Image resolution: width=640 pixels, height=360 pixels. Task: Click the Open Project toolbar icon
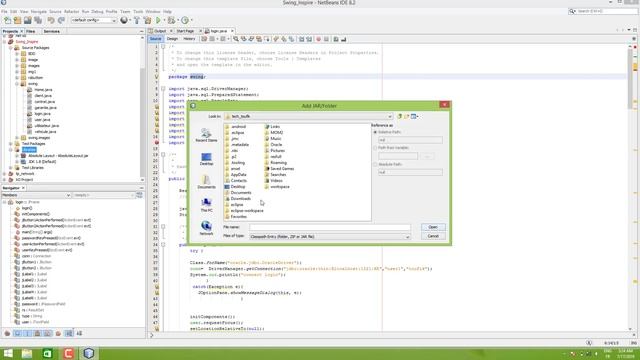[x=17, y=20]
